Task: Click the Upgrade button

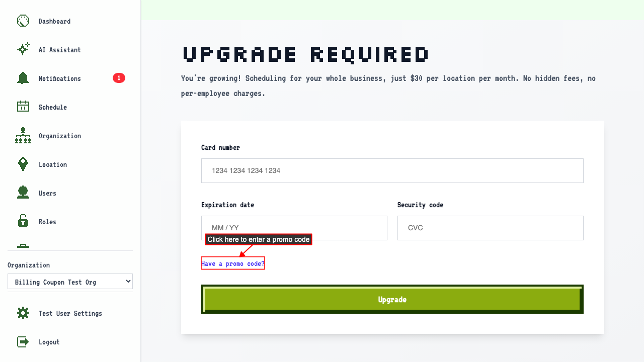Action: coord(392,299)
